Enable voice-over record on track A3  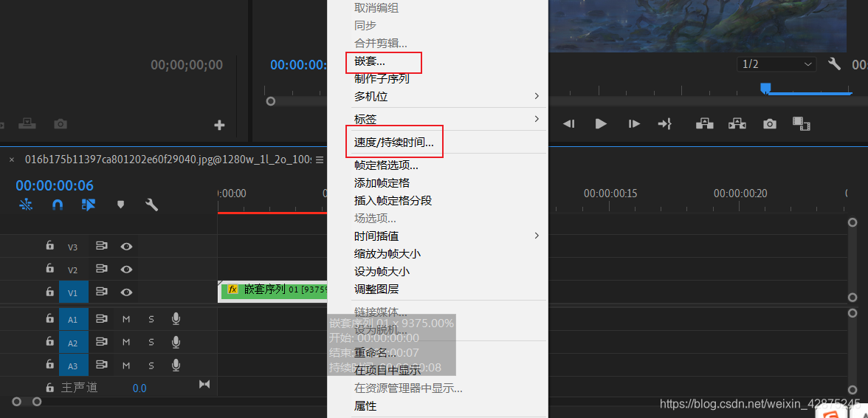click(x=176, y=365)
